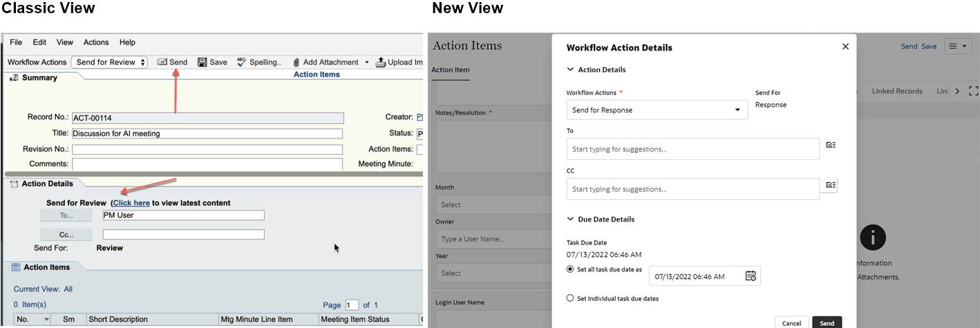
Task: Click the Save link in new view header
Action: 930,46
